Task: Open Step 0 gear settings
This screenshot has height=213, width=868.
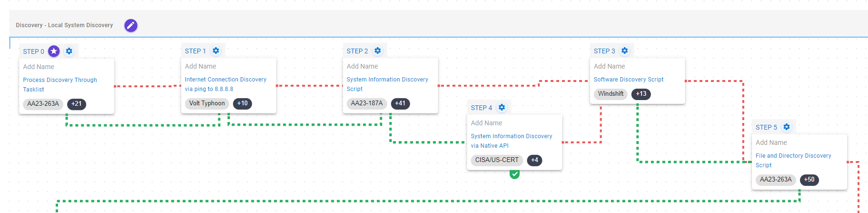Action: (x=69, y=51)
